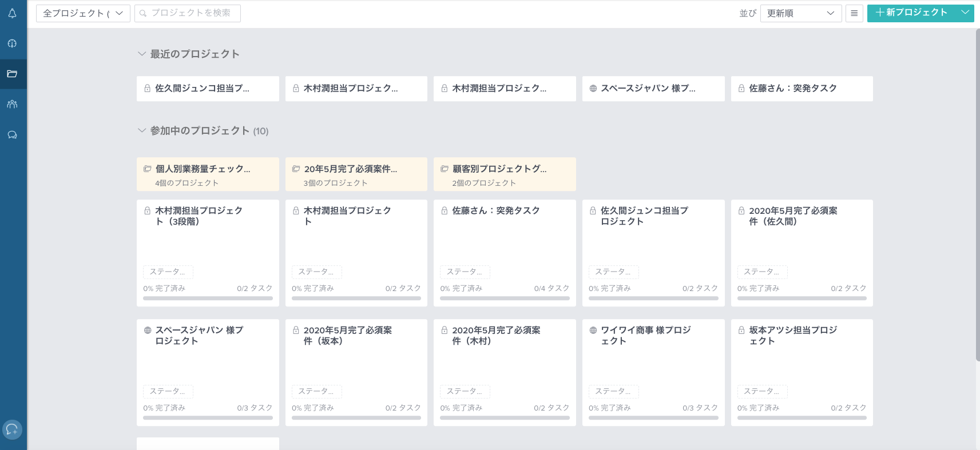Click 0/3 タスク count on スペースジャパン card

pyautogui.click(x=255, y=408)
